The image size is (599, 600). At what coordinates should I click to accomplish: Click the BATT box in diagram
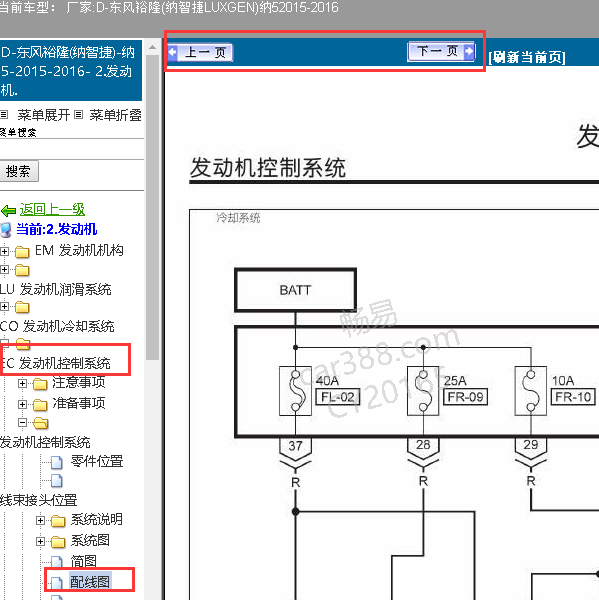(295, 290)
